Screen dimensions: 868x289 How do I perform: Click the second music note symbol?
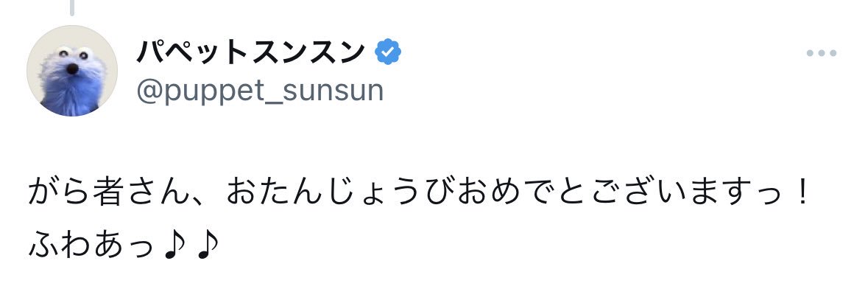click(x=208, y=244)
